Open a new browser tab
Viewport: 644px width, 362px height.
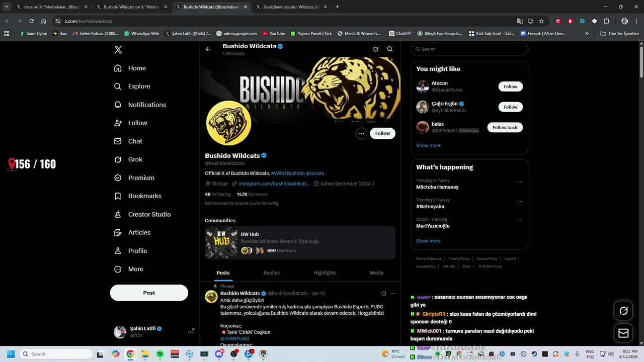337,7
